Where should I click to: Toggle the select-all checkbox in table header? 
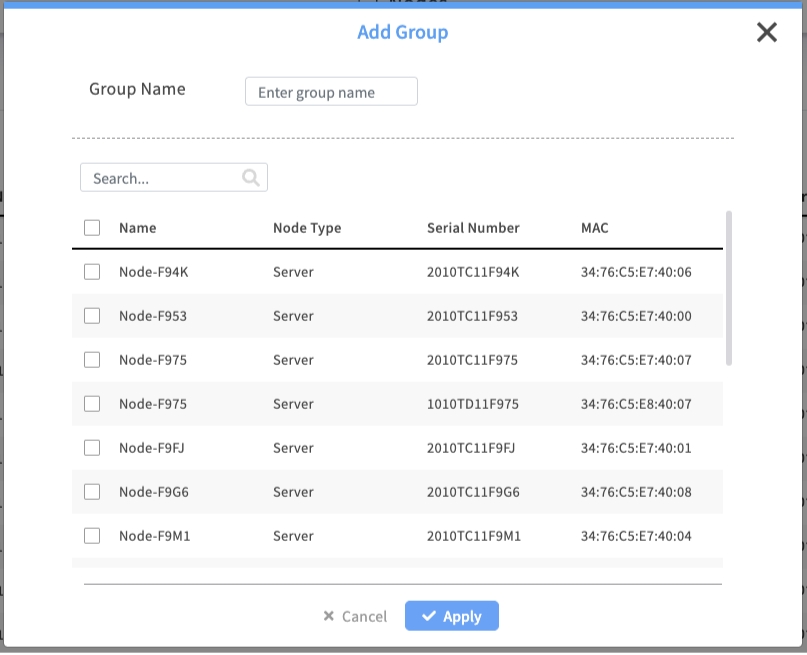tap(92, 228)
